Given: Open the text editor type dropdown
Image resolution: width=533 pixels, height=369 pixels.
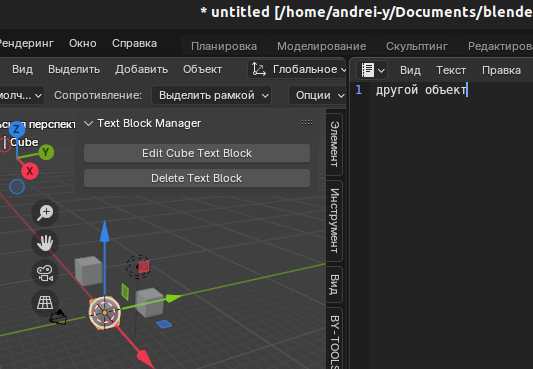Looking at the screenshot, I should pyautogui.click(x=372, y=70).
